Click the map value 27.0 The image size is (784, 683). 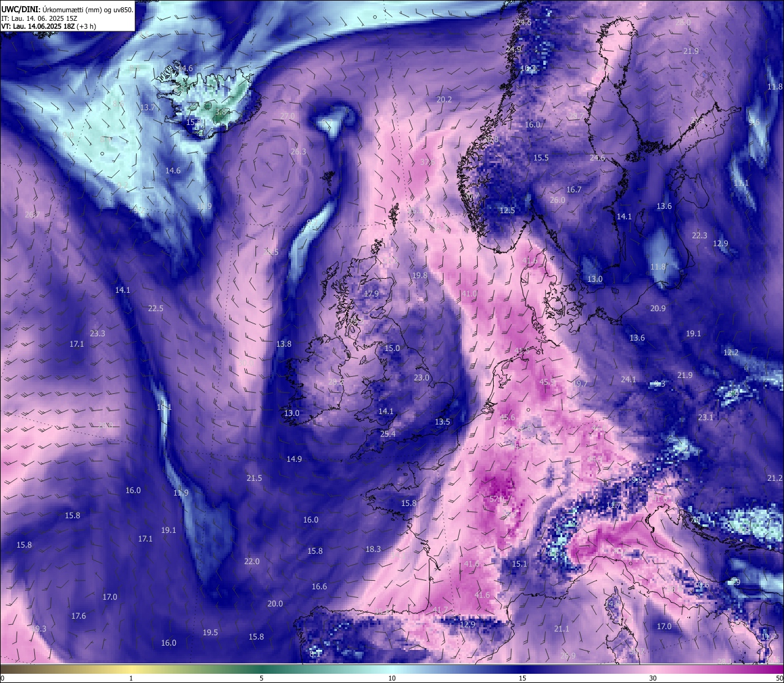tap(287, 116)
